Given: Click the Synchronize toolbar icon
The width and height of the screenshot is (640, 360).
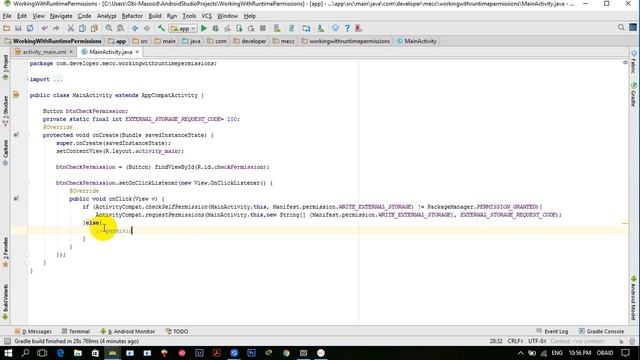Looking at the screenshot, I should point(30,28).
